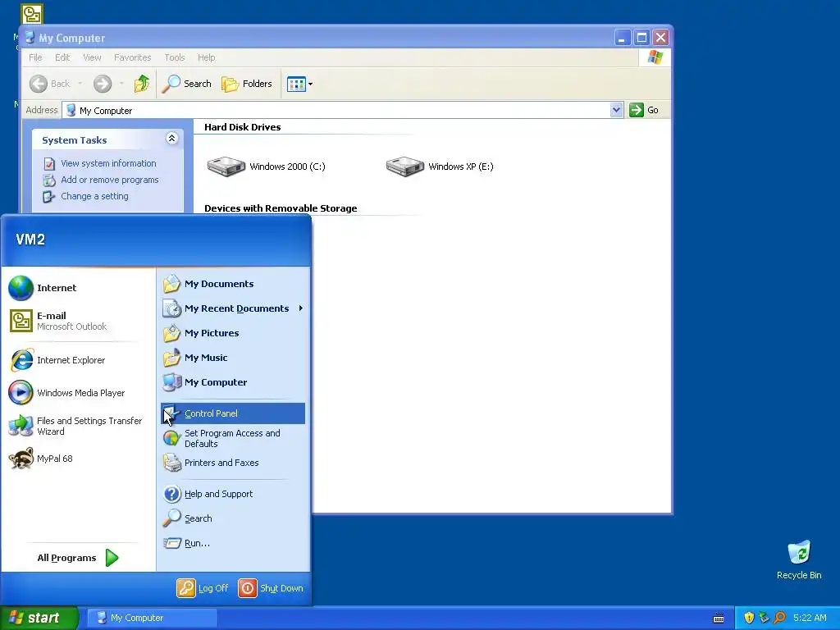Open the Help menu in My Computer
The height and width of the screenshot is (630, 840).
point(206,57)
